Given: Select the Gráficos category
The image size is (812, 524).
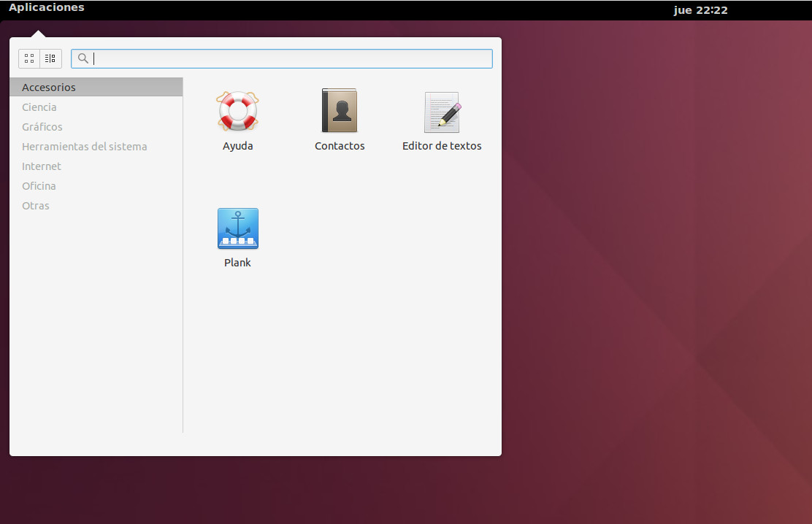Looking at the screenshot, I should pos(96,127).
